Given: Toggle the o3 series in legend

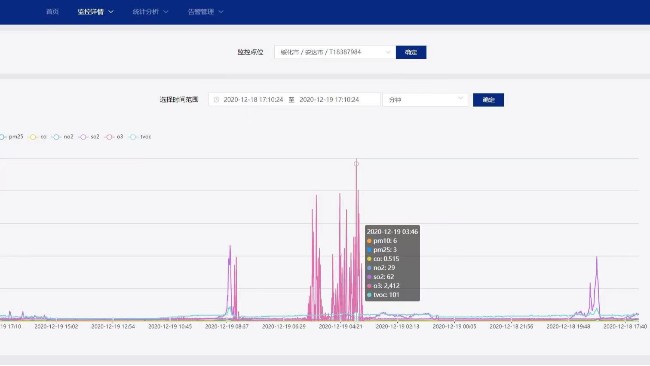Looking at the screenshot, I should 114,137.
